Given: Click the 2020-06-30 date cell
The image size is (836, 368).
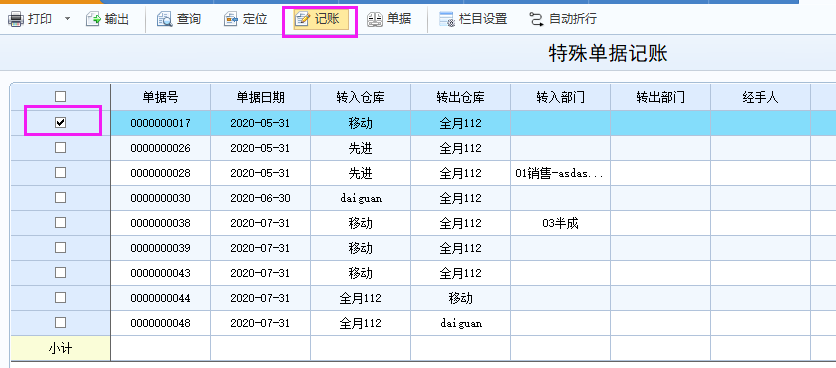Looking at the screenshot, I should click(261, 198).
